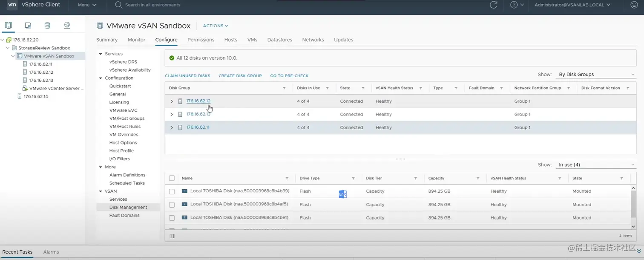Click CLAIM UNUSED DISKS

[x=188, y=76]
